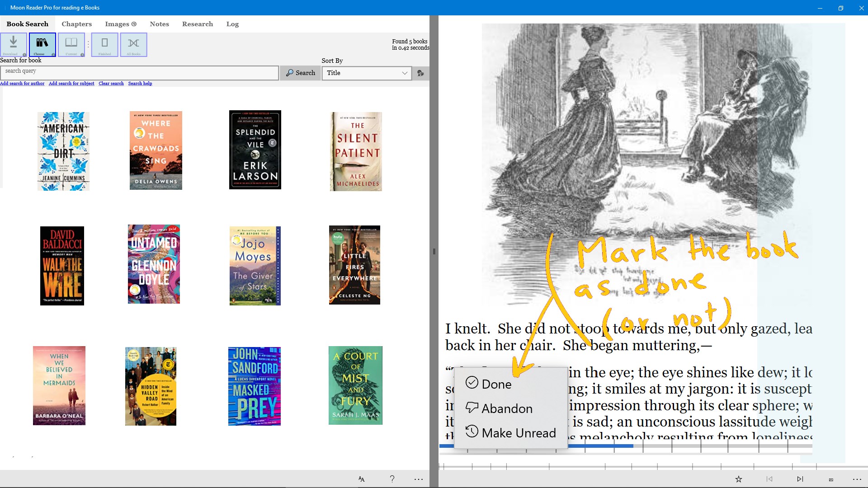This screenshot has height=488, width=868.
Task: Choose Abandon from the context menu
Action: point(506,408)
